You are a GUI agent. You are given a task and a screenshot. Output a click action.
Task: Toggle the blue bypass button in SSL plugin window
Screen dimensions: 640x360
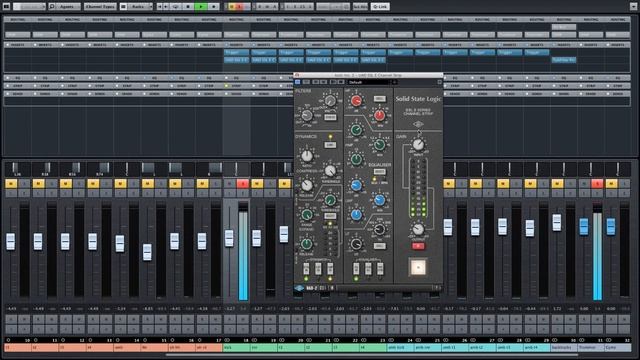(298, 82)
